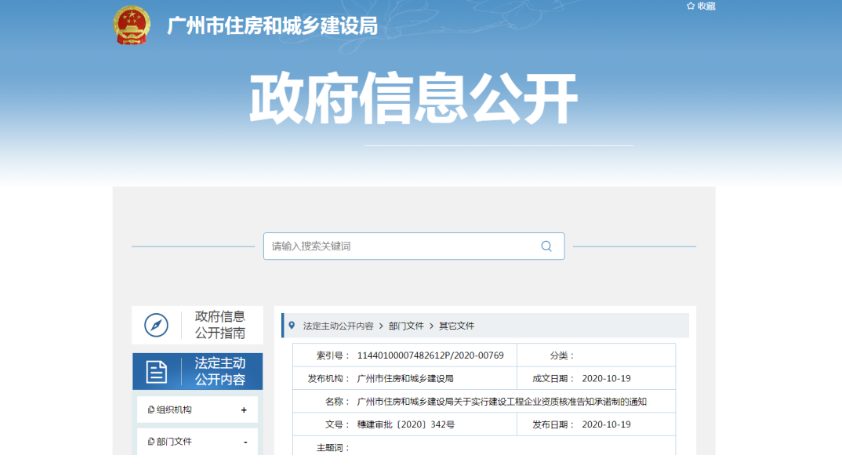This screenshot has height=471, width=842.
Task: Select the 法定主动公开内容 sidebar tab
Action: point(219,371)
